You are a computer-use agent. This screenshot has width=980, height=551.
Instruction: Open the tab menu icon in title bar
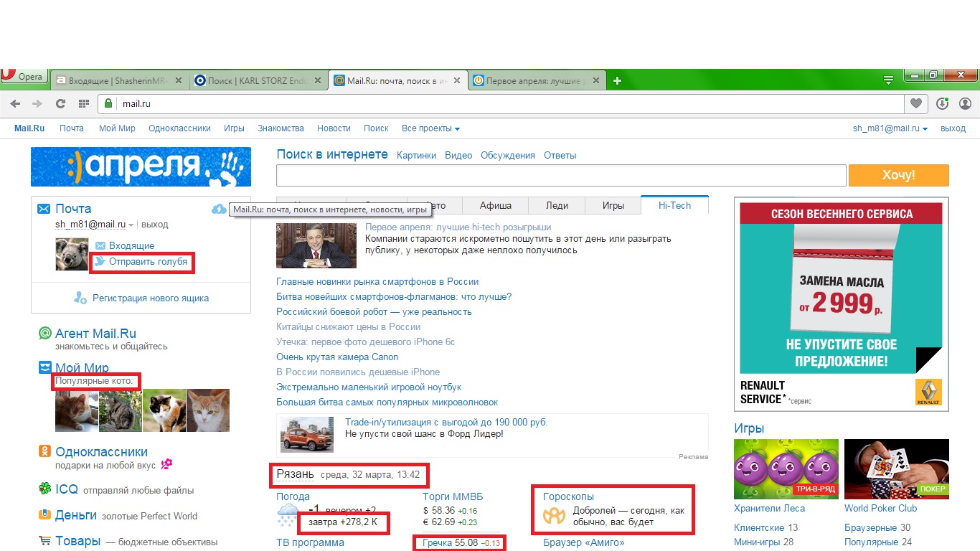point(888,79)
